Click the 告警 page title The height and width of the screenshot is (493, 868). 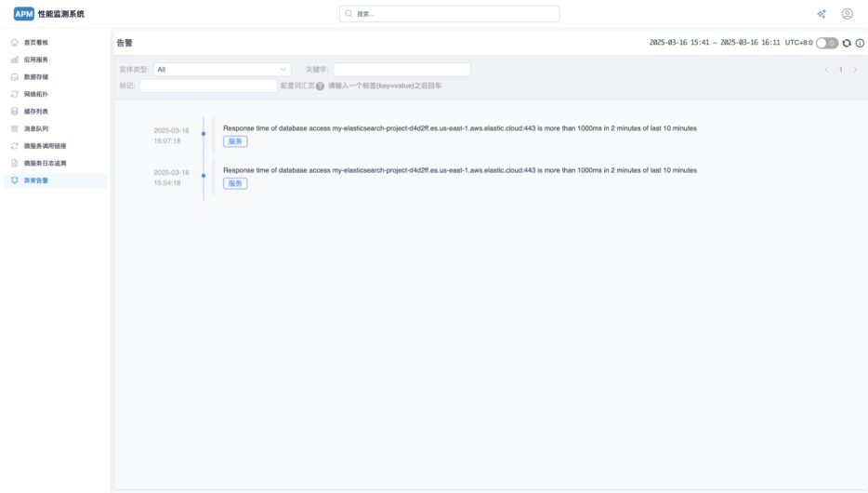(125, 43)
